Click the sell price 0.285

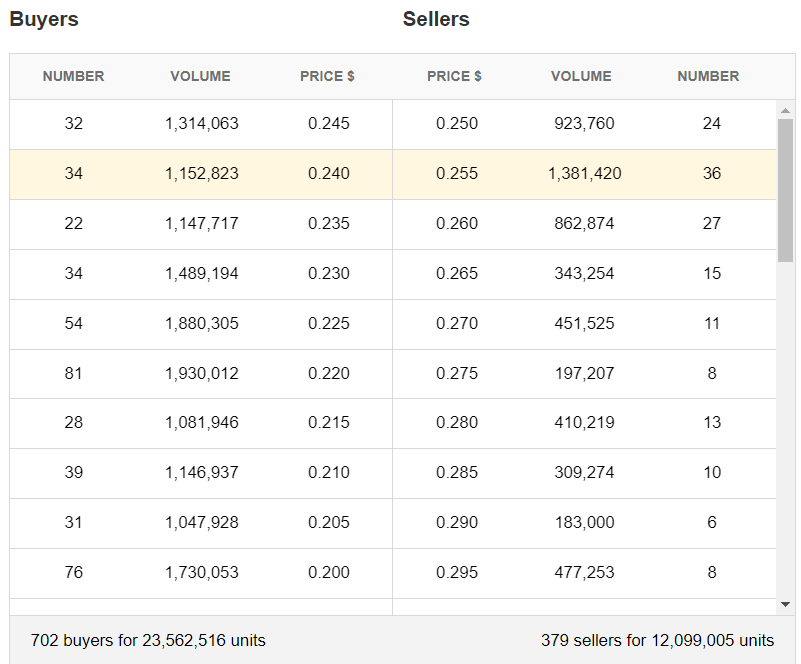click(457, 473)
